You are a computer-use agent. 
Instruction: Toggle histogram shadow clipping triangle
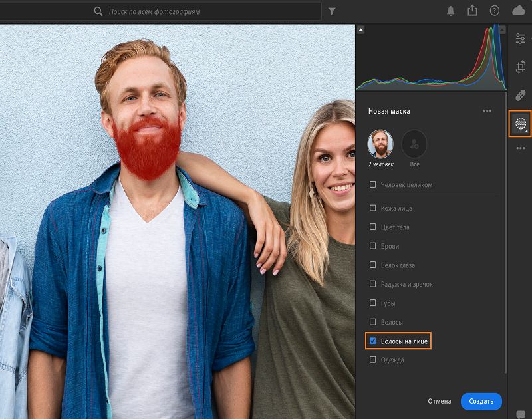[x=361, y=29]
